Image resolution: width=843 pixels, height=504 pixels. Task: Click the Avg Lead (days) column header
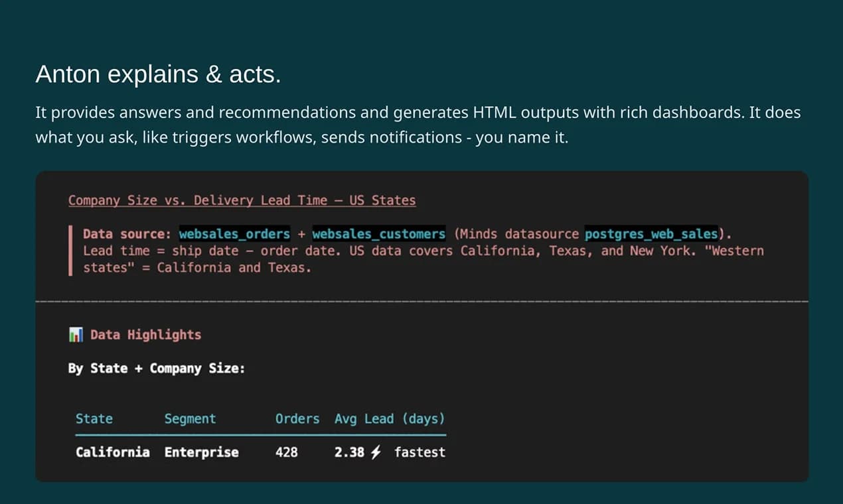[x=389, y=418]
